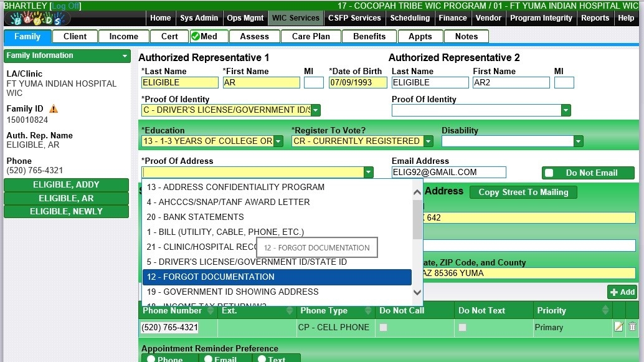This screenshot has height=362, width=644.
Task: Check the Do Not Text box
Action: tap(462, 327)
